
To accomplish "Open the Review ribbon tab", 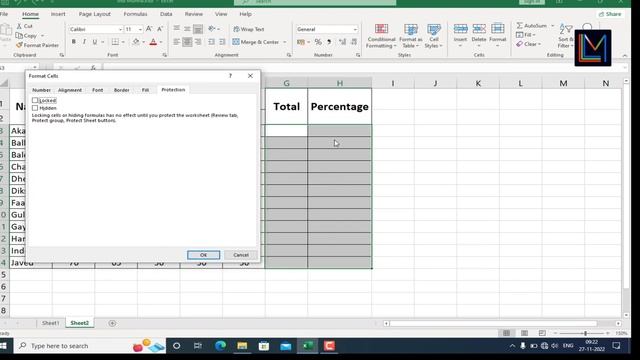I will [x=193, y=14].
